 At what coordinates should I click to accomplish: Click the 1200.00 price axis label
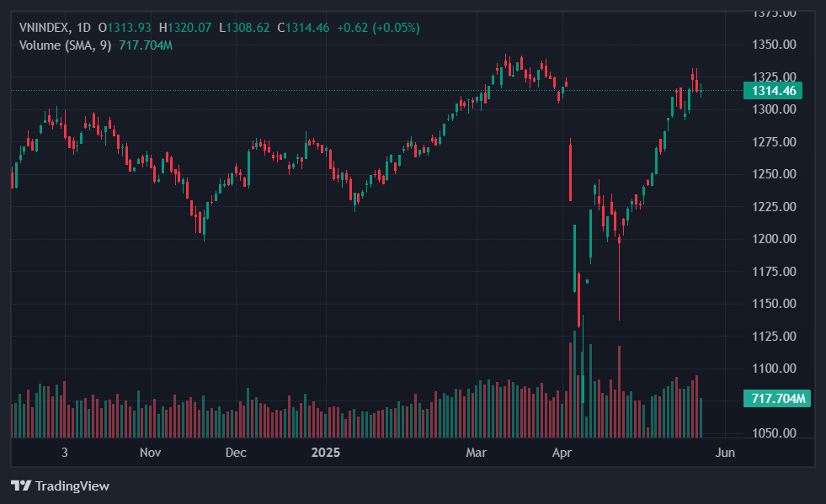point(774,239)
